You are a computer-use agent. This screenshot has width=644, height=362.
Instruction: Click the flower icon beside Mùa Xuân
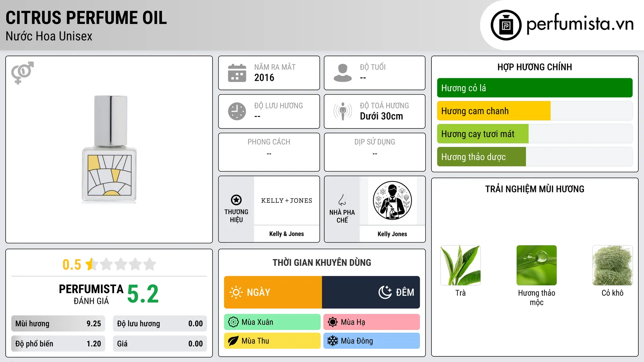pyautogui.click(x=233, y=322)
